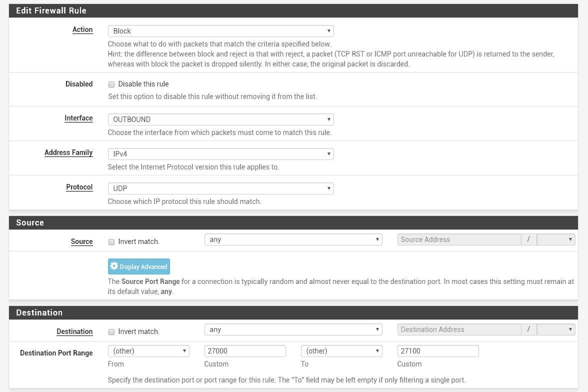Open the Destination type dropdown set to any
Image resolution: width=588 pixels, height=392 pixels.
293,329
